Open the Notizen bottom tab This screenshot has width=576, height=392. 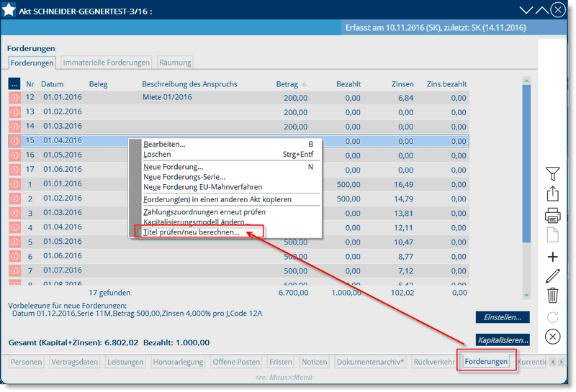pyautogui.click(x=315, y=362)
